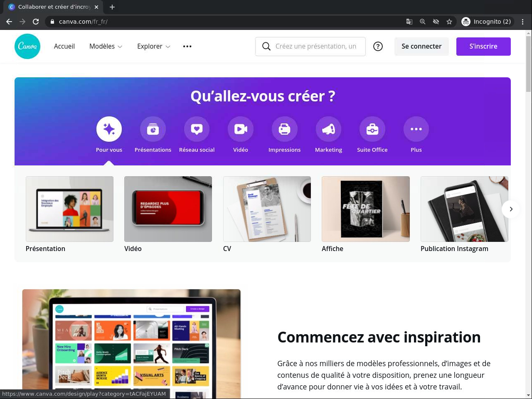The width and height of the screenshot is (532, 399).
Task: Click the laptop inspiration image
Action: point(131,344)
